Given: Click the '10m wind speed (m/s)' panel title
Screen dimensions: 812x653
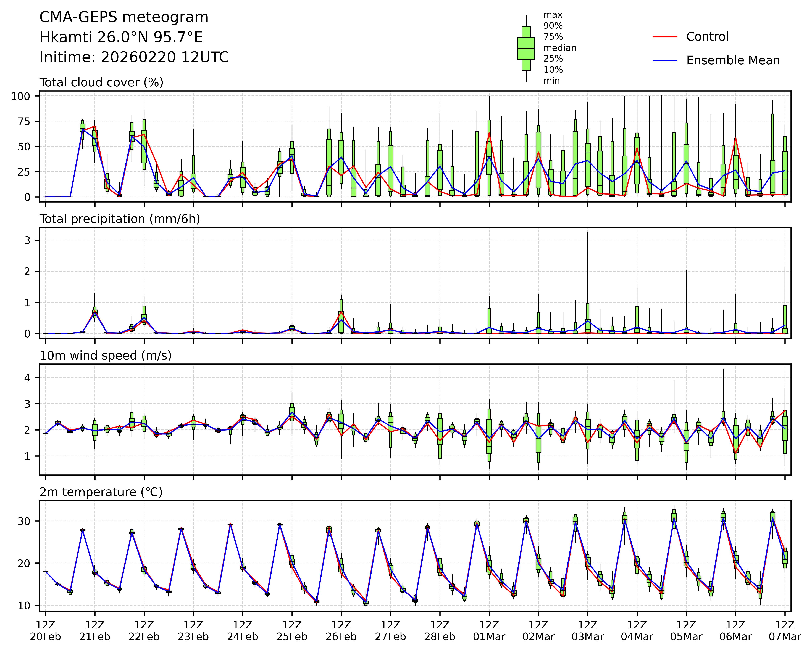Looking at the screenshot, I should point(106,356).
